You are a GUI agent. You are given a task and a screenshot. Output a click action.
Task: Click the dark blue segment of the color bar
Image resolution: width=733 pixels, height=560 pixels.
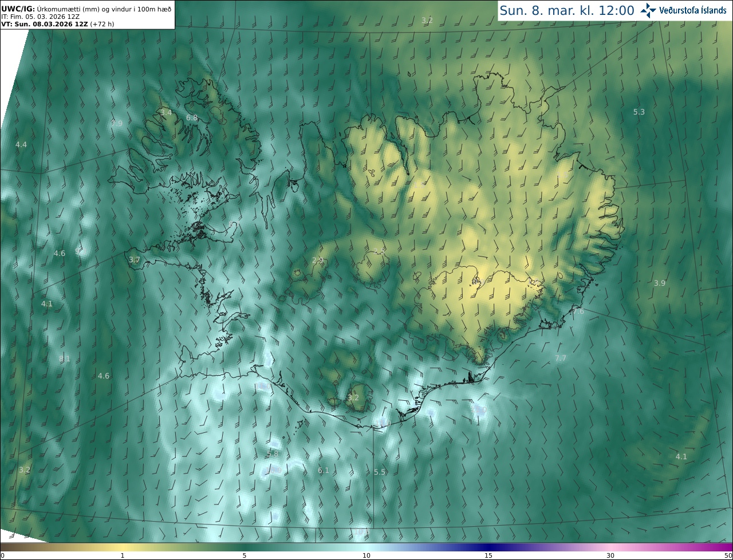(x=488, y=547)
